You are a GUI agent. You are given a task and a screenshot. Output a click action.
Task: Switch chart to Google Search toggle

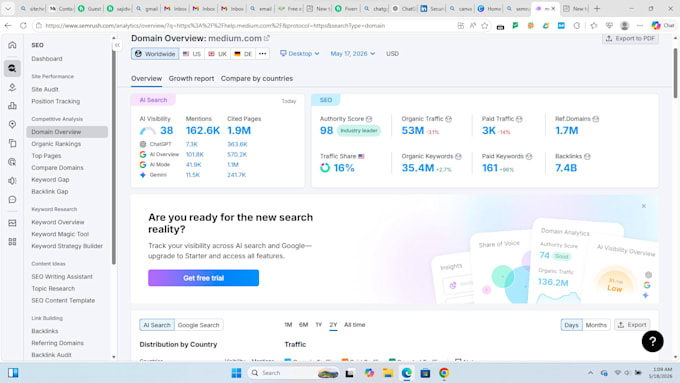(198, 325)
